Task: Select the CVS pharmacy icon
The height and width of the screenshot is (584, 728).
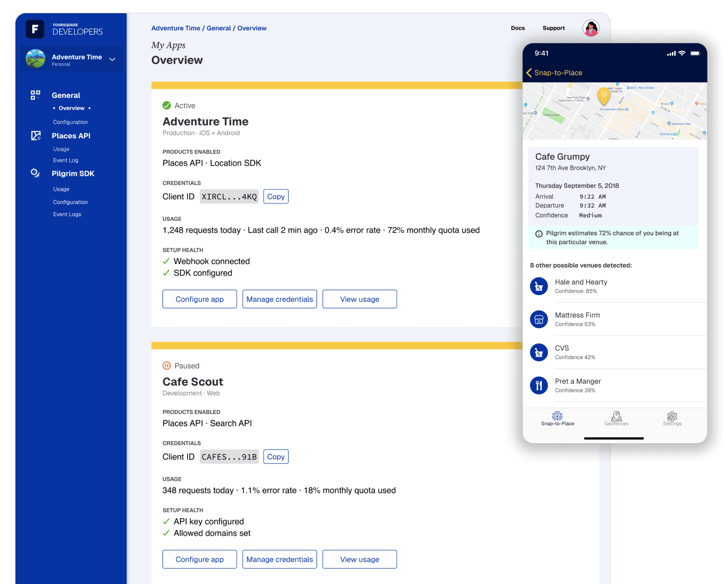Action: (x=539, y=352)
